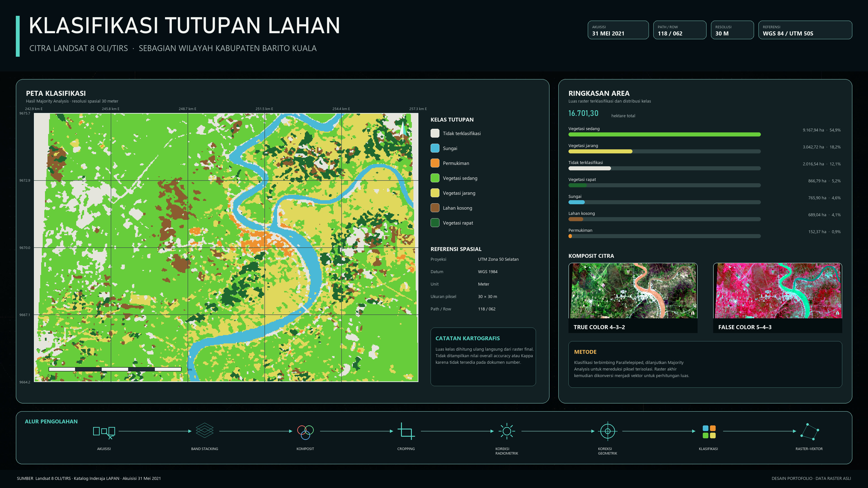This screenshot has height=488, width=868.
Task: Click the map scale bar
Action: [x=115, y=369]
